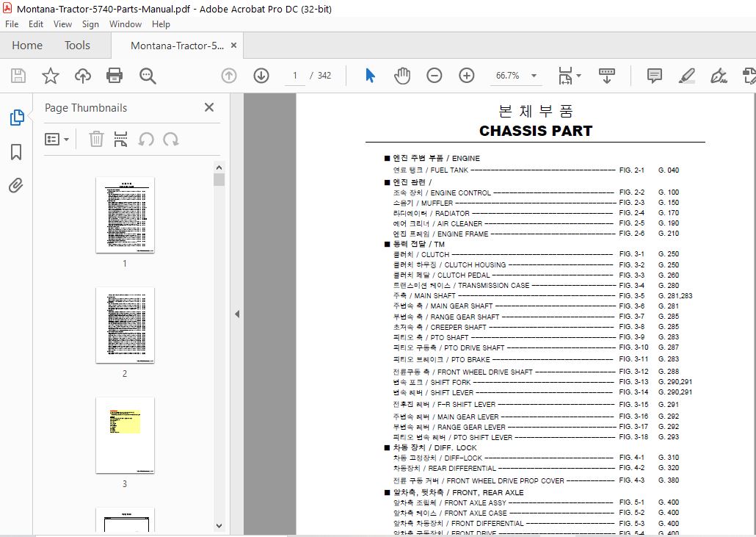Close the Page Thumbnails panel

tap(208, 107)
